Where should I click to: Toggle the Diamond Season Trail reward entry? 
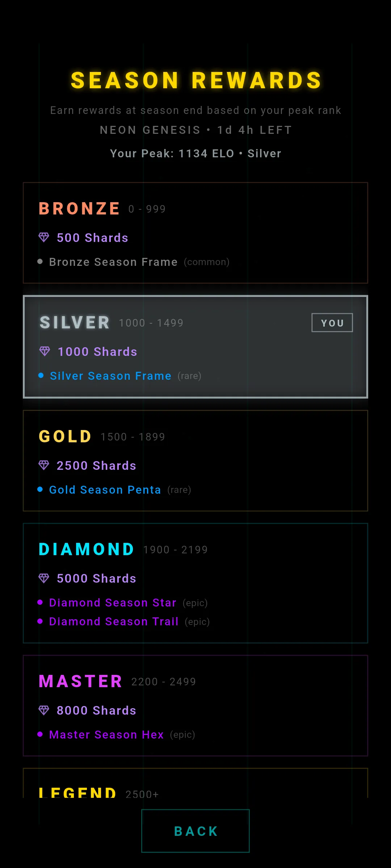[x=113, y=621]
